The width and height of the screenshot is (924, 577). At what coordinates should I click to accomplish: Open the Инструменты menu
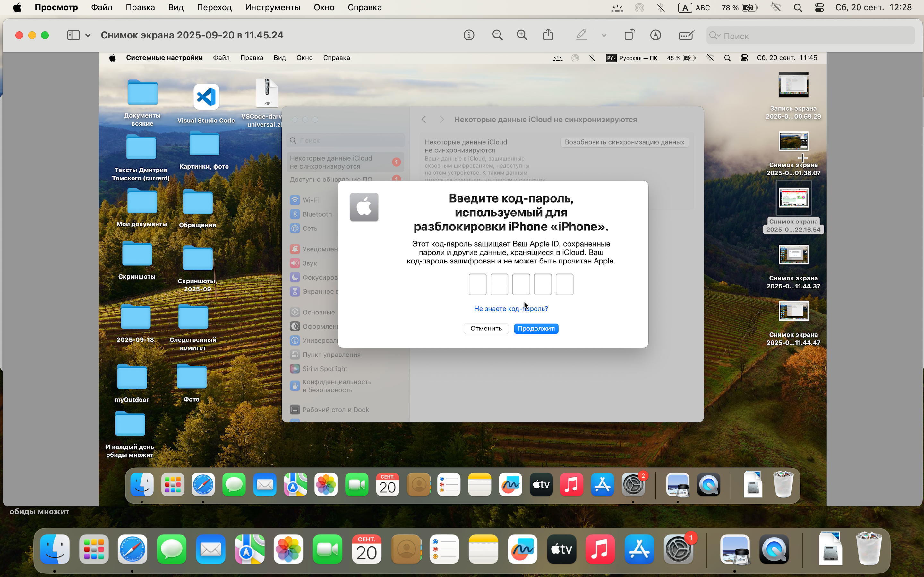click(x=273, y=8)
